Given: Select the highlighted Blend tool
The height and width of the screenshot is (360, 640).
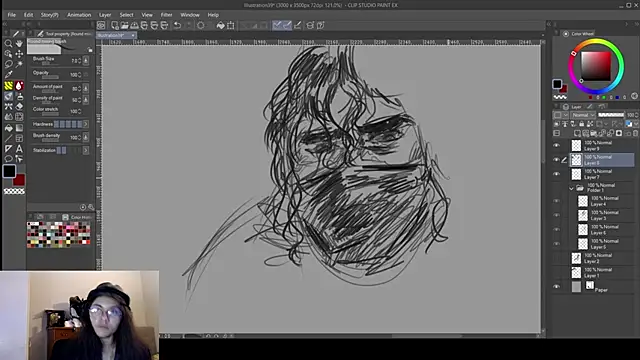Looking at the screenshot, I should point(8,96).
